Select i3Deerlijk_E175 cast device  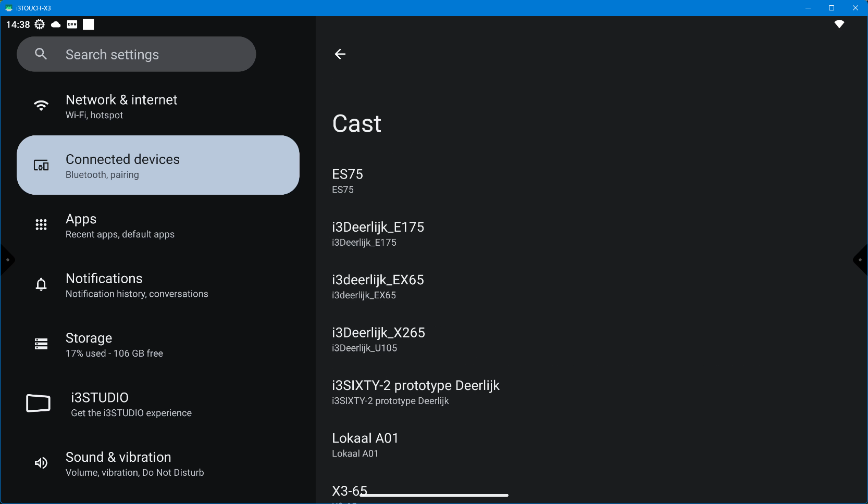click(378, 234)
